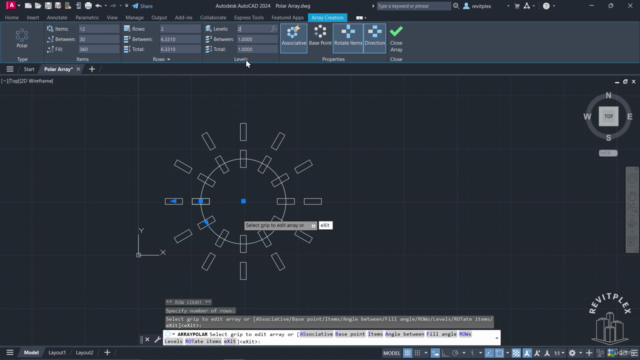This screenshot has width=640, height=360.
Task: Click the Plot printer icon
Action: tap(88, 6)
